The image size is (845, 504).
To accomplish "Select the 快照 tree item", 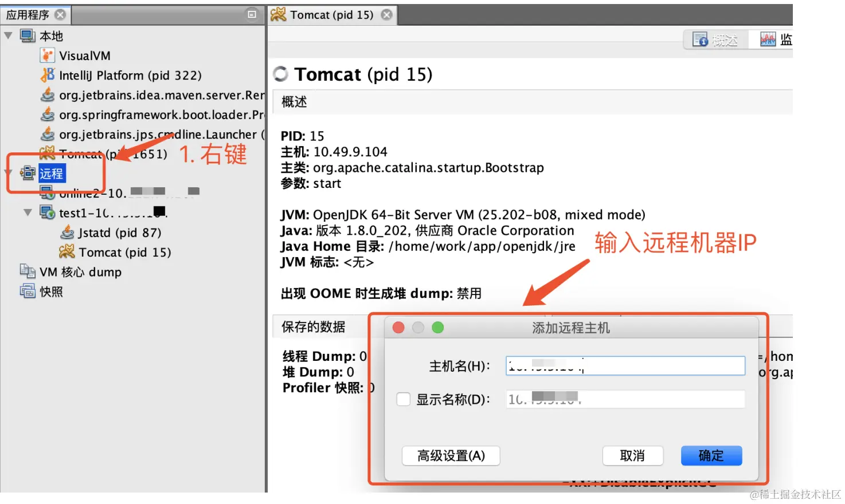I will [52, 292].
